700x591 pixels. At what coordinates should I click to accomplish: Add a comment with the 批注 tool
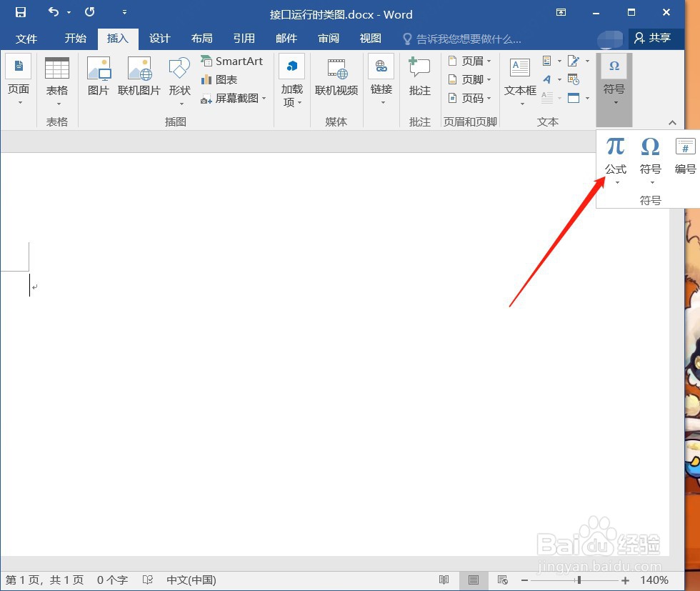(419, 79)
